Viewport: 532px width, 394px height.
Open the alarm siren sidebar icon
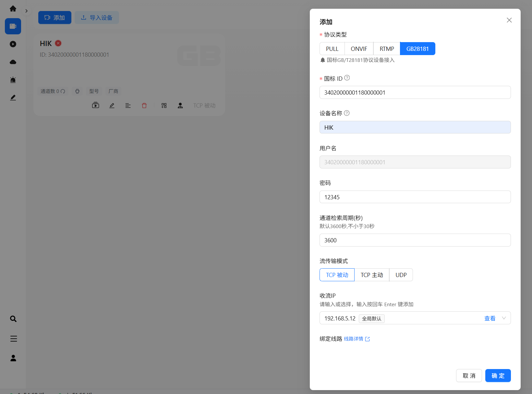coord(13,80)
